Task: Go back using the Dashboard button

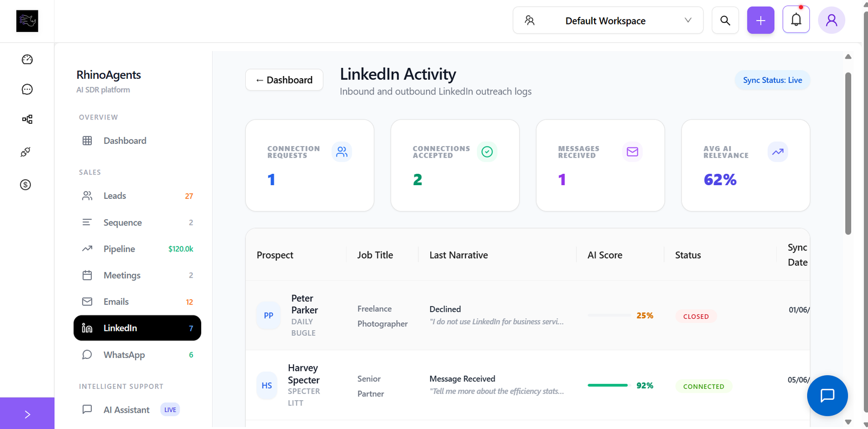Action: pos(284,80)
